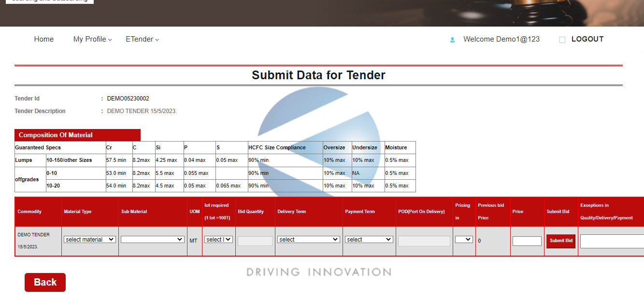Image resolution: width=644 pixels, height=302 pixels.
Task: Click the POD (Port On Delivery) field
Action: [x=424, y=241]
